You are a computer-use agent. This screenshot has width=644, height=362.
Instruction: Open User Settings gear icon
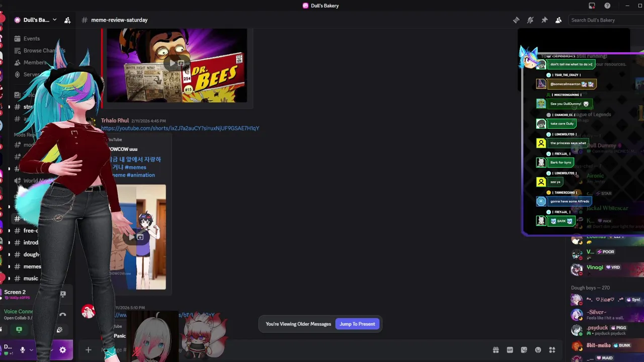[62, 350]
